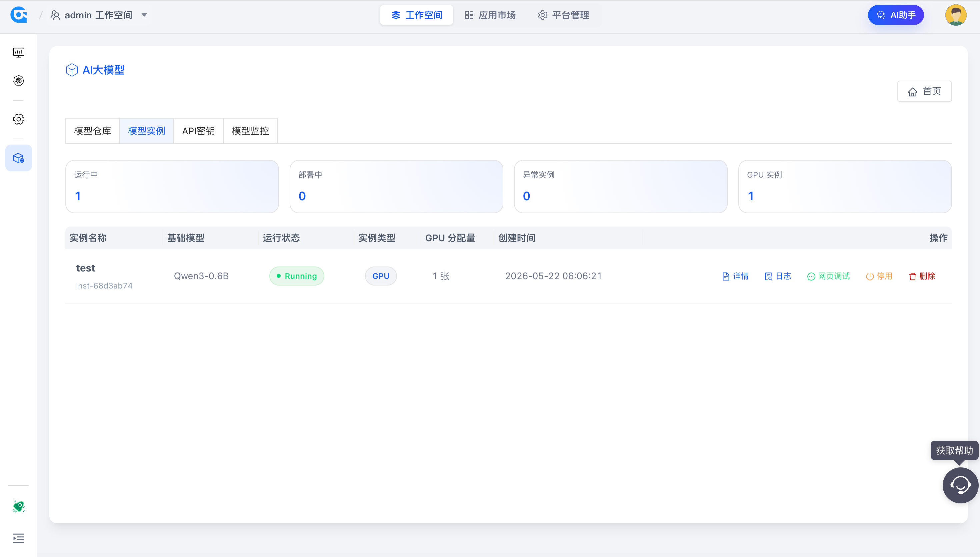Open 网页调试 web debug for test
980x557 pixels.
click(828, 276)
